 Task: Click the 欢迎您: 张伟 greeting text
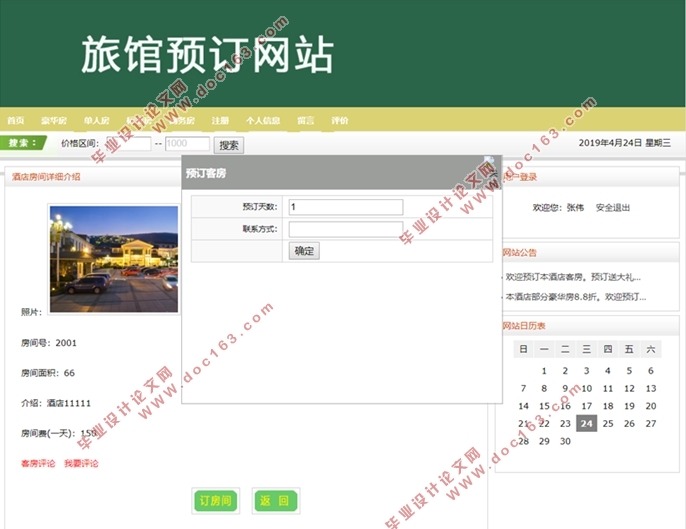pos(558,208)
